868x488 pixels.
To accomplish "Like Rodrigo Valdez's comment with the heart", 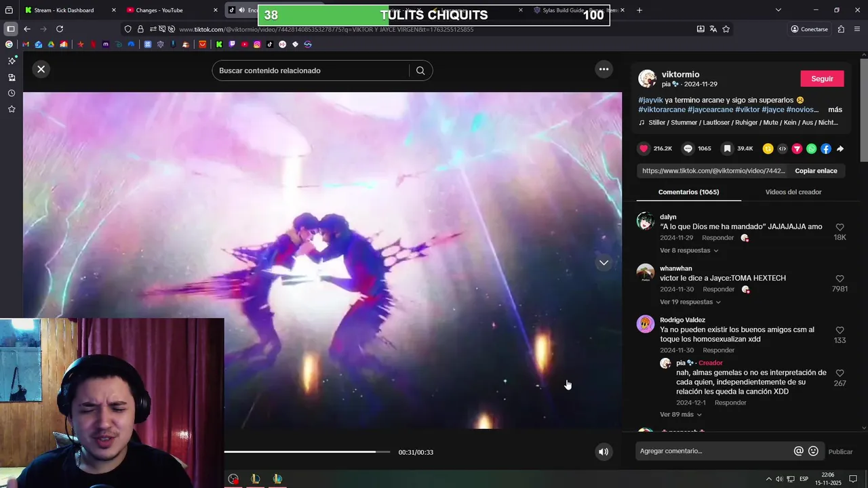I will coord(840,330).
